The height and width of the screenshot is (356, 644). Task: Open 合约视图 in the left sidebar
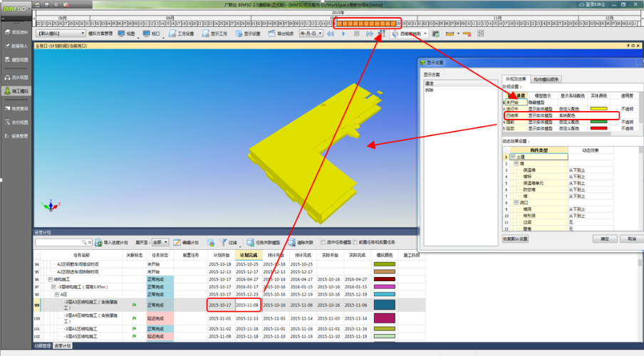(16, 122)
